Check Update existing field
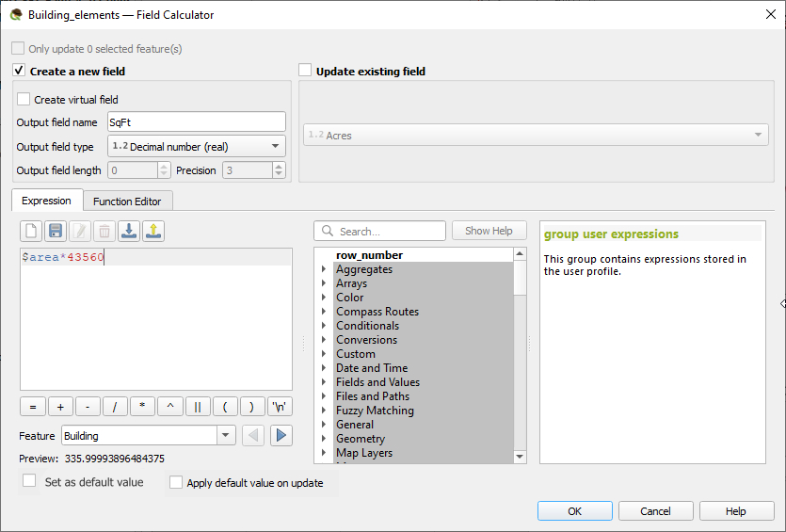The height and width of the screenshot is (532, 786). (305, 71)
